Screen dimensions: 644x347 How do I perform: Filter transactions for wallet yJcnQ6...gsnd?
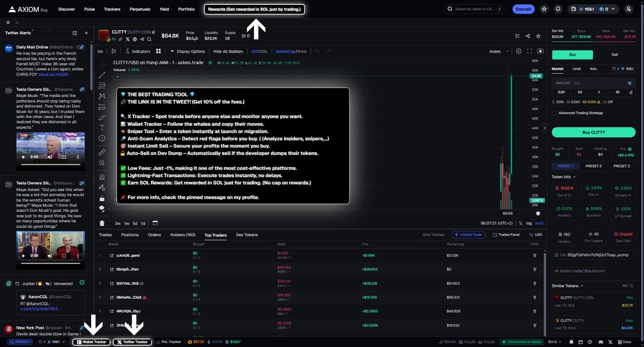(535, 255)
